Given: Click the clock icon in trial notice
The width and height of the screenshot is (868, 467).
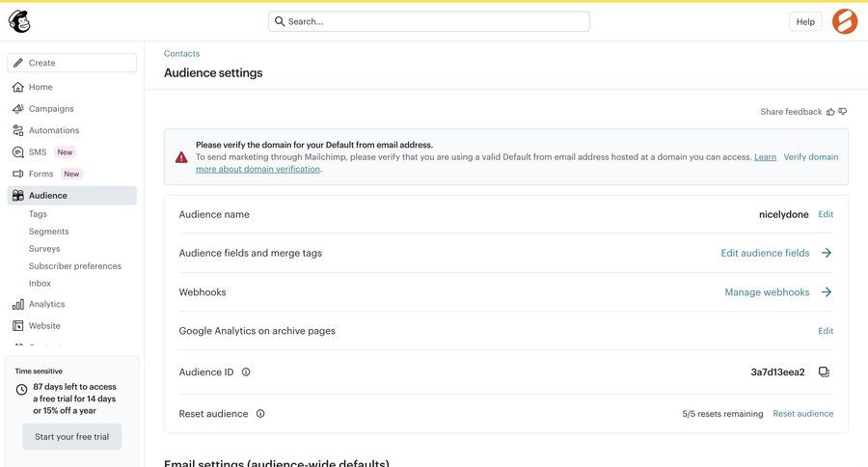Looking at the screenshot, I should point(21,390).
